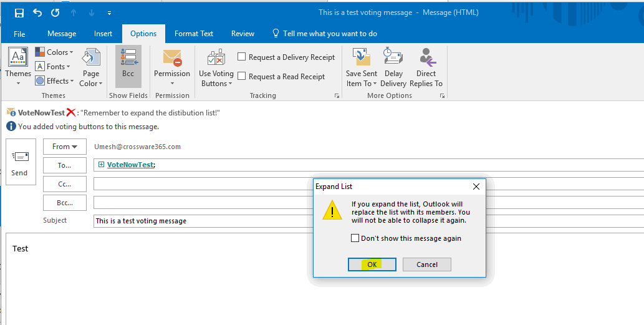Go to next item arrow

point(92,12)
